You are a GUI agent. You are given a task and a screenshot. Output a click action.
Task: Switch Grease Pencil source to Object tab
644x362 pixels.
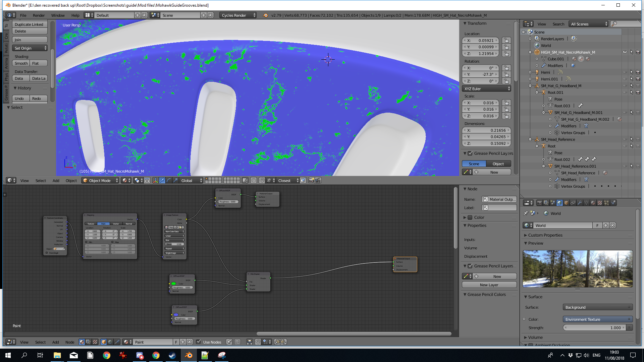click(498, 164)
